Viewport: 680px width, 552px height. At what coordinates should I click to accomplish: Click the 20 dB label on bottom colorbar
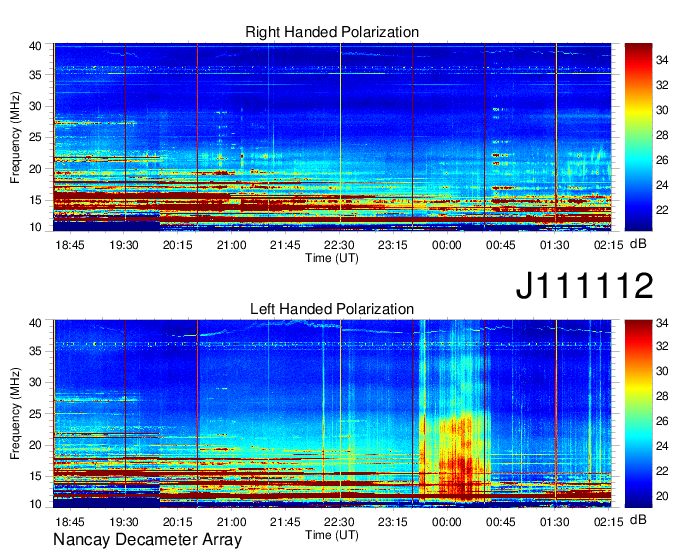[x=662, y=496]
